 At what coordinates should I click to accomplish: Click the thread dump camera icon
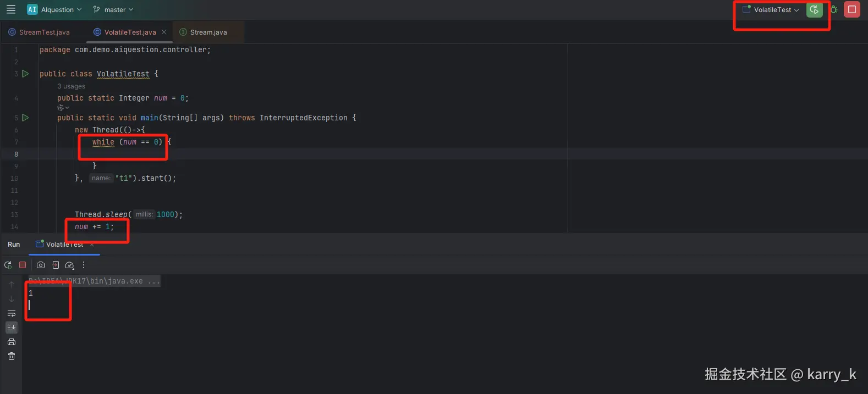41,265
